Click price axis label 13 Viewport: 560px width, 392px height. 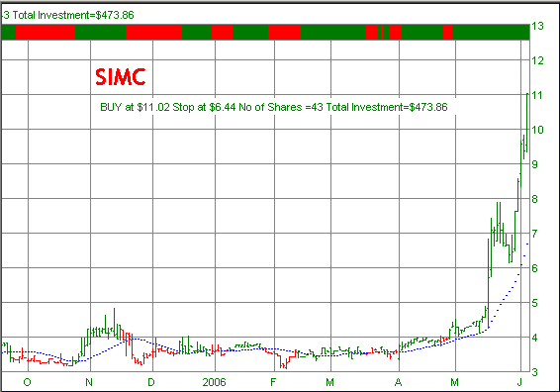tap(537, 26)
